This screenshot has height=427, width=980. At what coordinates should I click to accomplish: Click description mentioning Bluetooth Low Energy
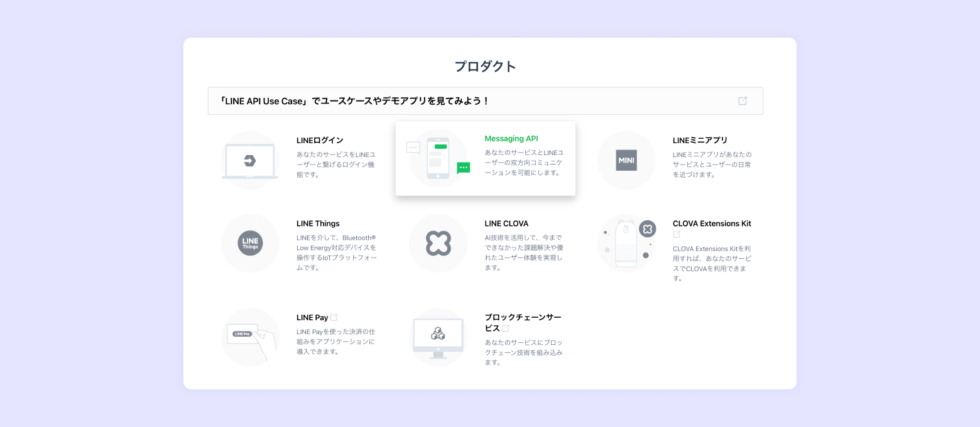[337, 253]
